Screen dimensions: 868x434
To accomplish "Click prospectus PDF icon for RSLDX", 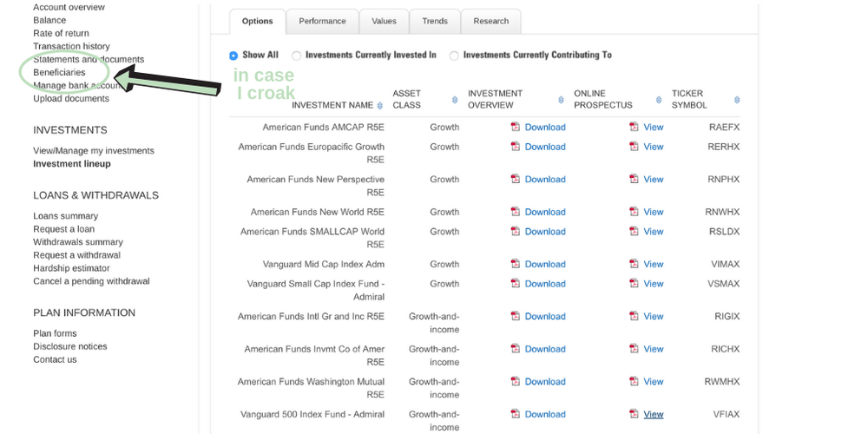I will tap(634, 231).
